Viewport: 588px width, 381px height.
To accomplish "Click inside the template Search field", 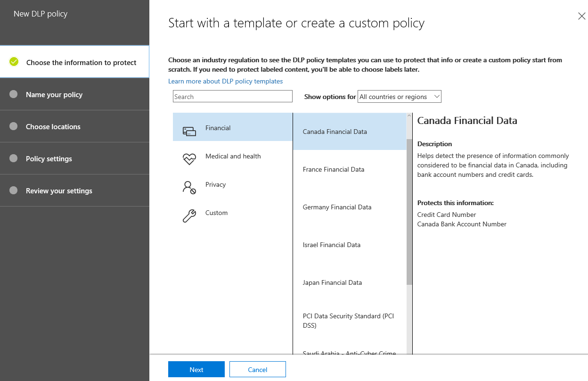I will [x=232, y=96].
